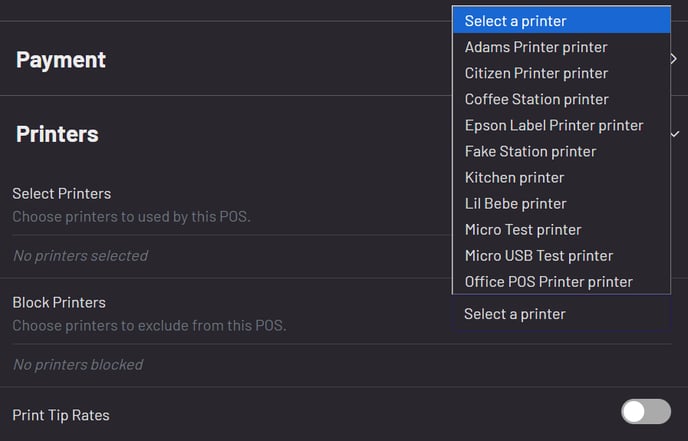Choose Epson Label Printer option
Image resolution: width=688 pixels, height=441 pixels.
tap(554, 125)
